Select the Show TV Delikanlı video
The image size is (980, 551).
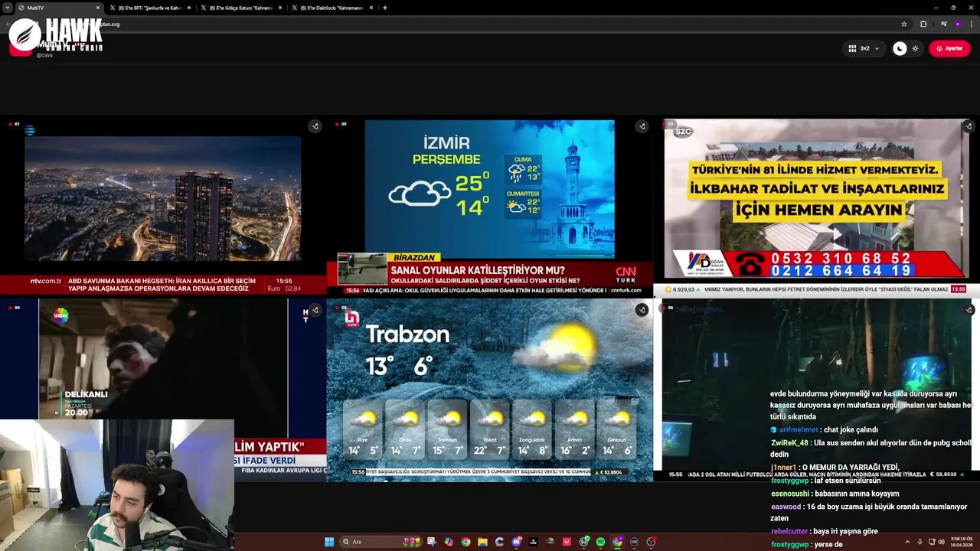point(162,367)
